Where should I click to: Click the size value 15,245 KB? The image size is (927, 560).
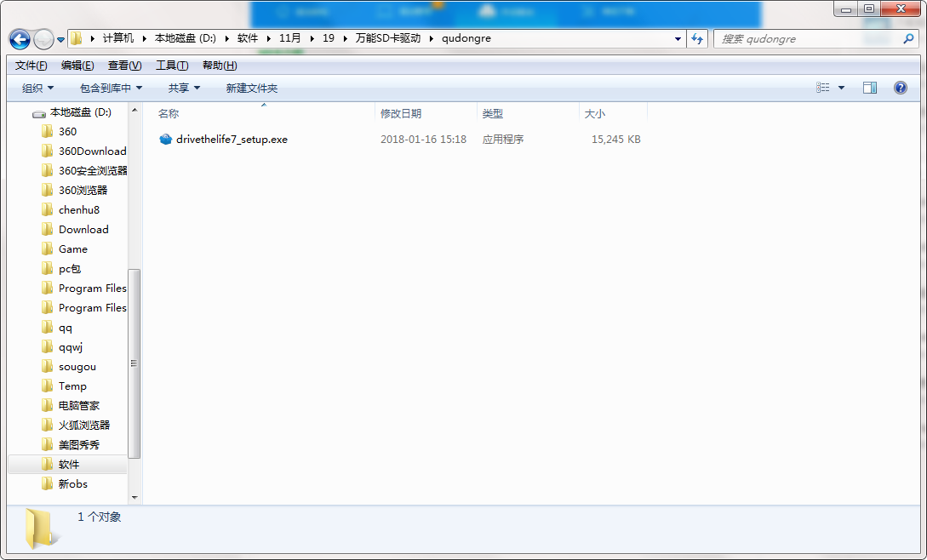click(x=616, y=140)
